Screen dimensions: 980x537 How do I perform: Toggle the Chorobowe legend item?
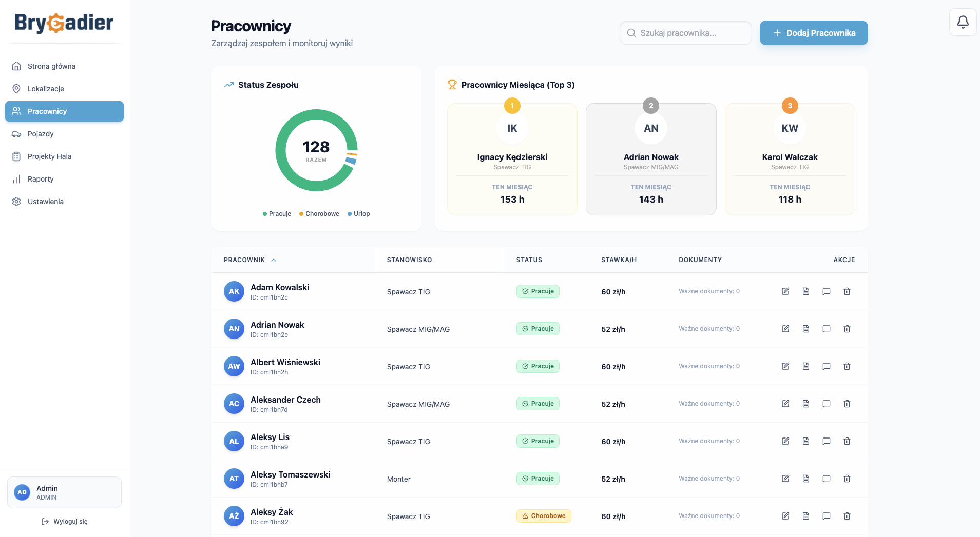(x=319, y=214)
